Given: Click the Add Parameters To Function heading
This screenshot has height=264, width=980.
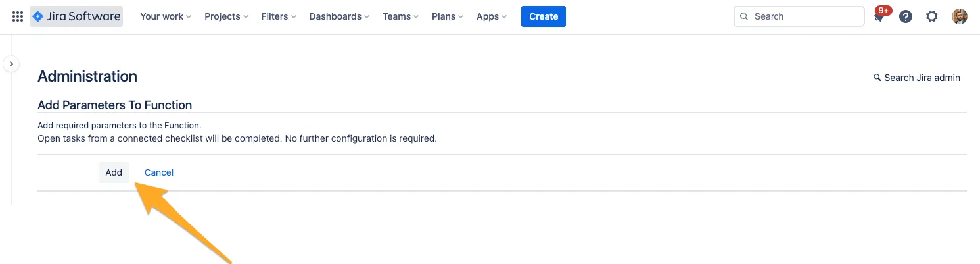Looking at the screenshot, I should tap(115, 105).
